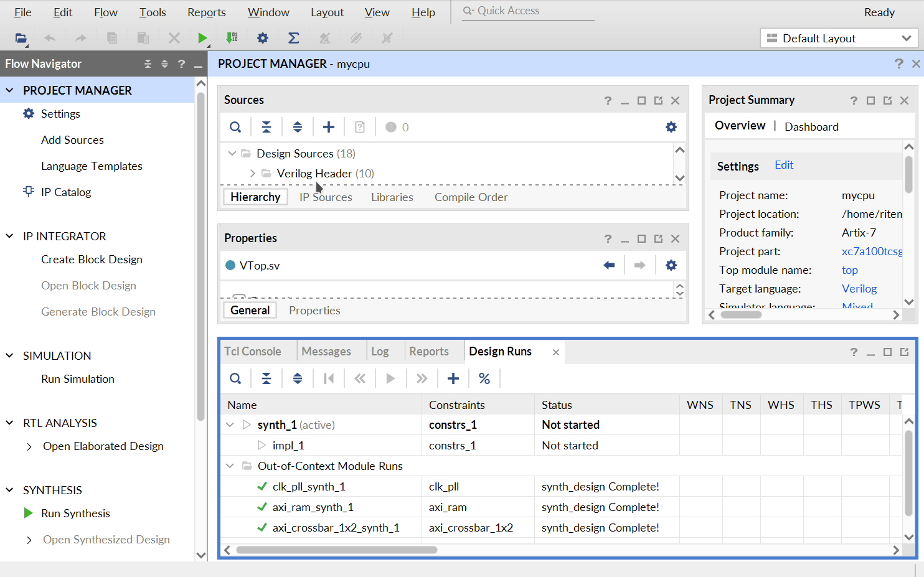The image size is (924, 577).
Task: Switch to Tcl Console tab
Action: [x=253, y=351]
